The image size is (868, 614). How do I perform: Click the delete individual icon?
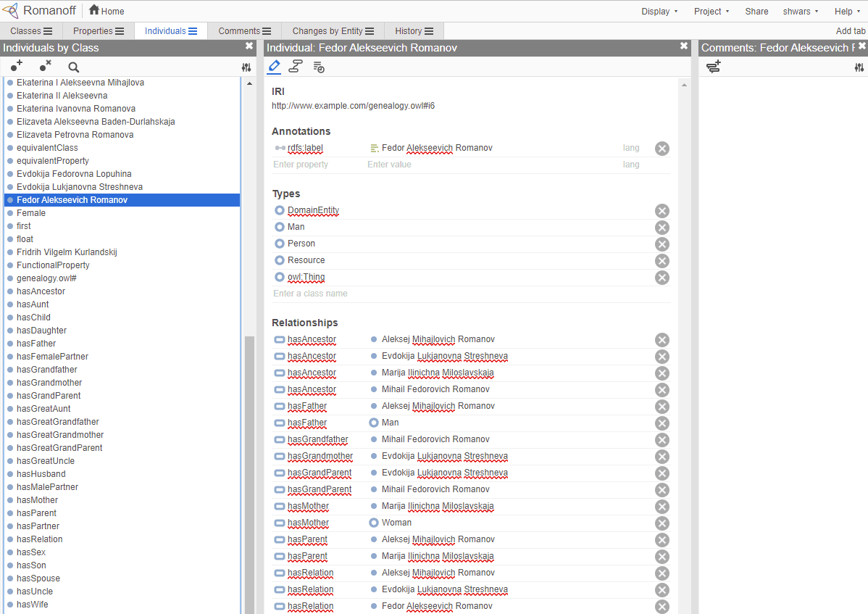[x=45, y=66]
